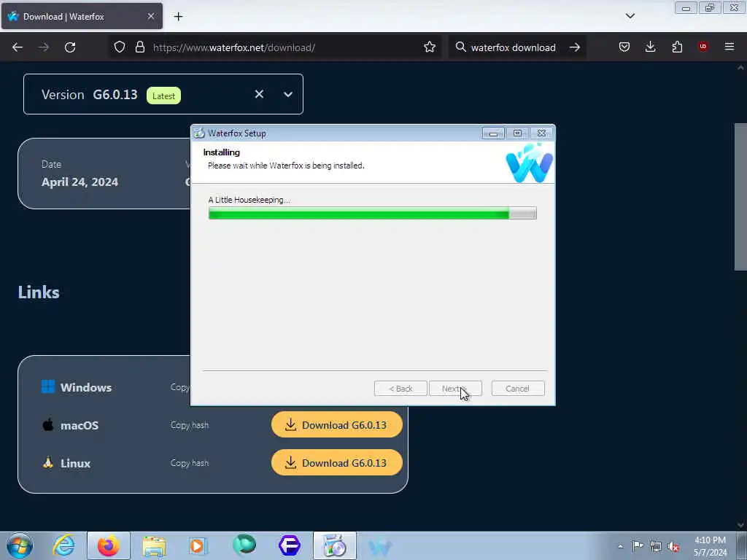Click the Waterfox Setup title bar icon
Screen dimensions: 747x560
(200, 133)
